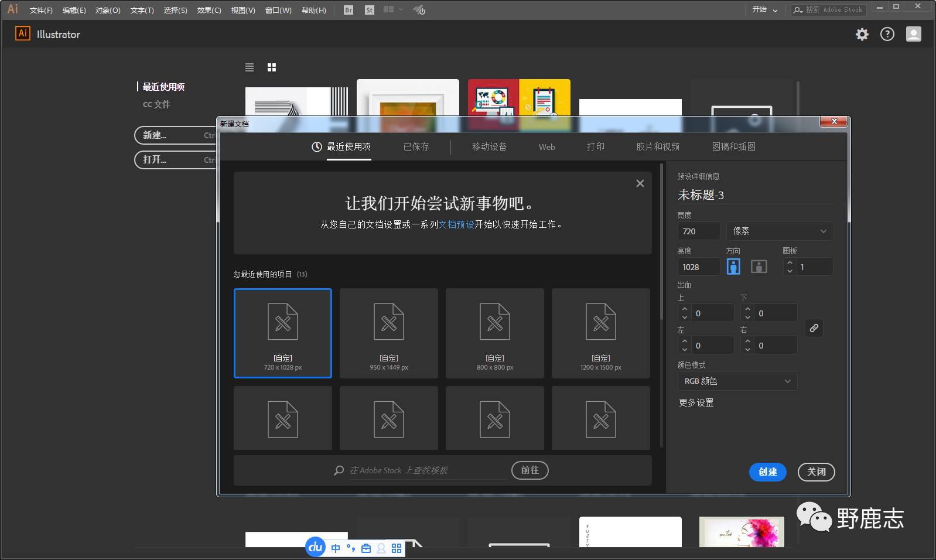The image size is (936, 560).
Task: Open the user account profile icon
Action: 913,35
